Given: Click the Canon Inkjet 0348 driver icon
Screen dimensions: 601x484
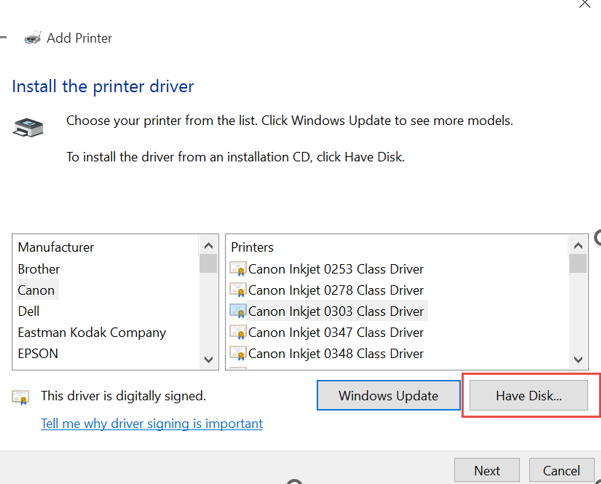Looking at the screenshot, I should click(x=238, y=353).
